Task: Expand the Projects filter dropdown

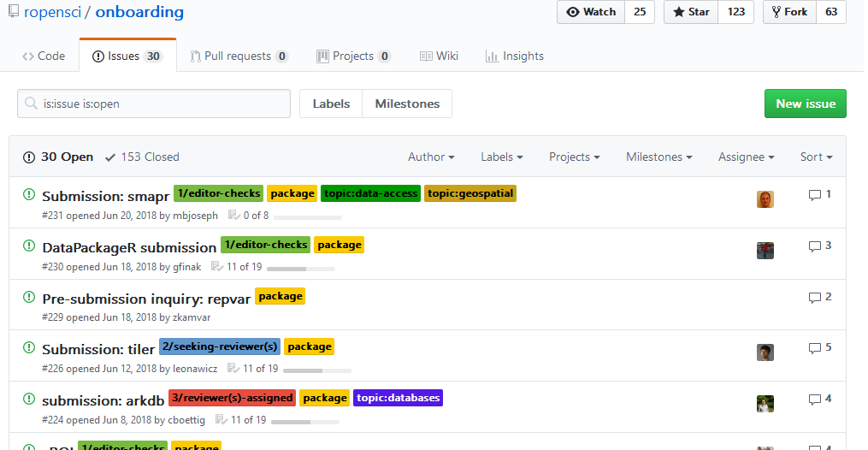Action: [575, 157]
